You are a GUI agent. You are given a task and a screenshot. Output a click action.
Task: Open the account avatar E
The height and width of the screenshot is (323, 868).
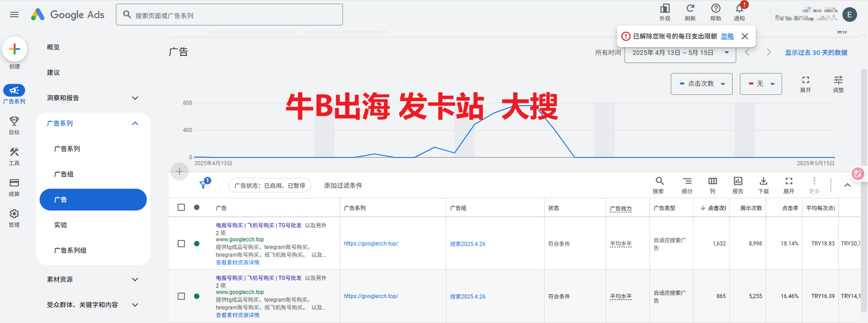[x=850, y=15]
